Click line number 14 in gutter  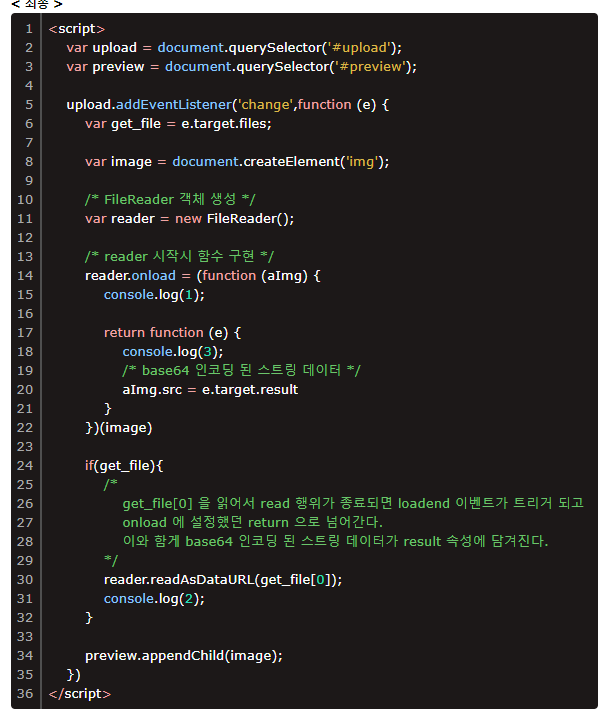pyautogui.click(x=25, y=276)
